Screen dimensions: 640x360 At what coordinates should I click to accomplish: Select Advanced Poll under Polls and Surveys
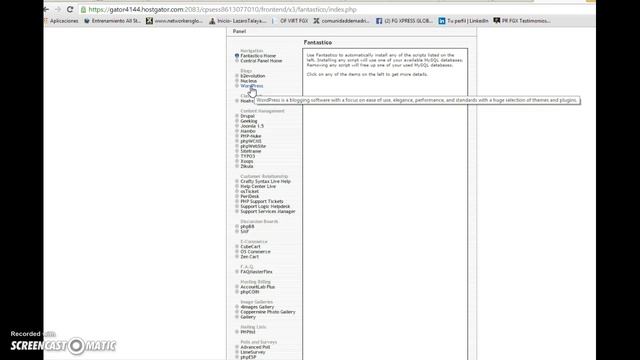[x=255, y=347]
